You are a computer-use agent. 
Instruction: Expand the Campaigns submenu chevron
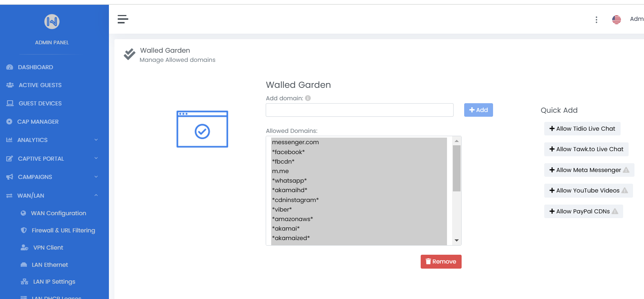[96, 177]
